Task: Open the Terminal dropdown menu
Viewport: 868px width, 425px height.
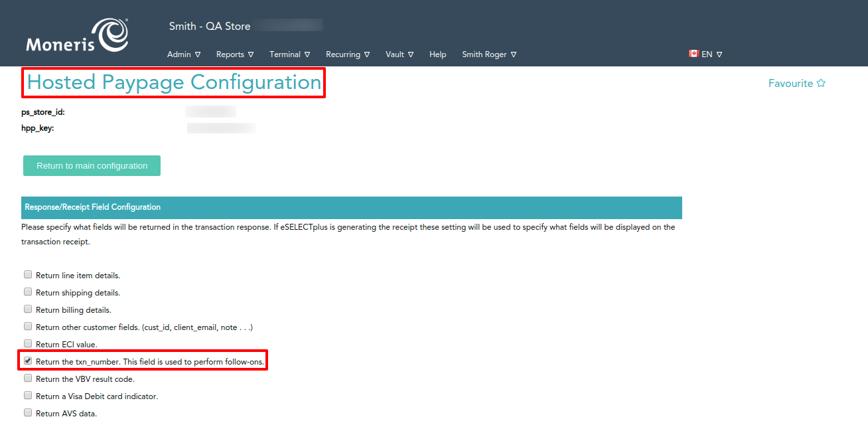Action: point(289,54)
